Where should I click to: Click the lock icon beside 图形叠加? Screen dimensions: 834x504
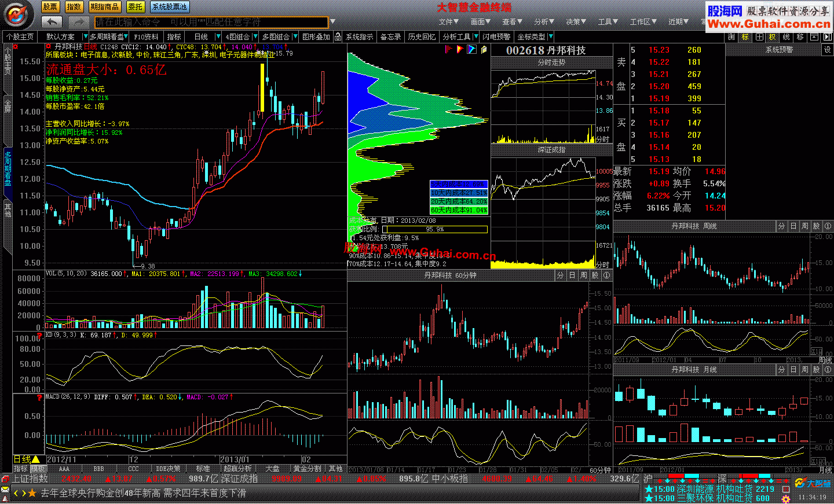338,36
